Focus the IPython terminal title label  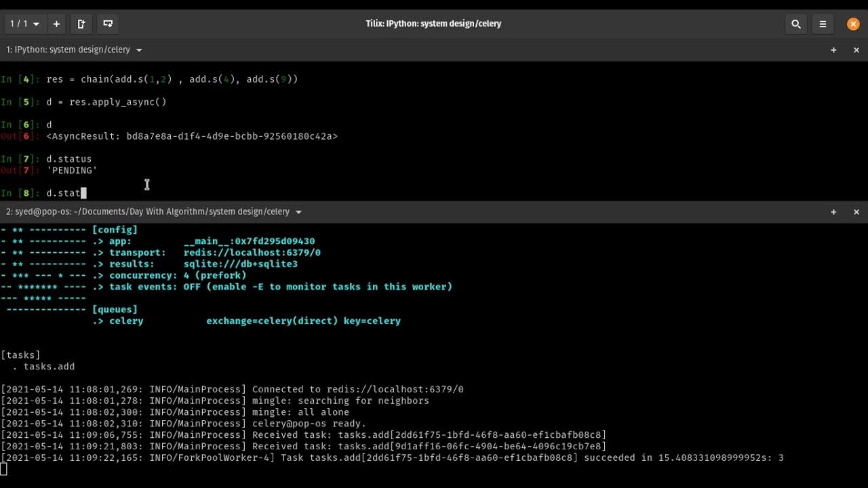click(x=68, y=50)
